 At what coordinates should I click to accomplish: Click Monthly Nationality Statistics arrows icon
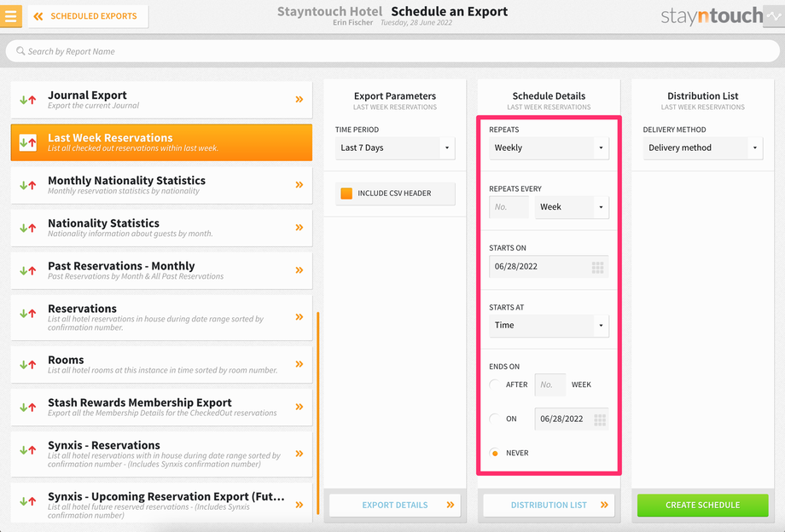pos(28,185)
